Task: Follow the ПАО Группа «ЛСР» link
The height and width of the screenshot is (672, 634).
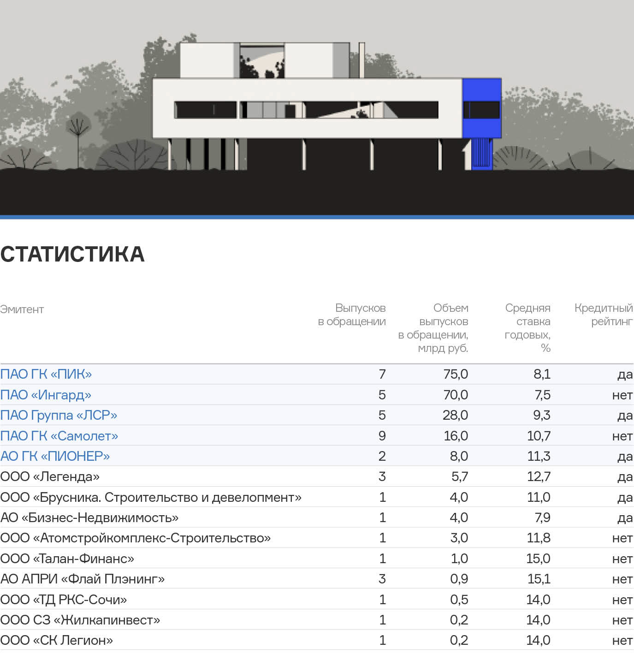Action: click(59, 415)
